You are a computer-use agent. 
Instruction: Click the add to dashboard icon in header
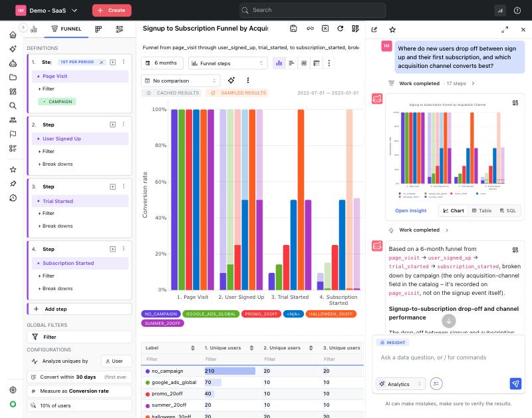click(x=355, y=29)
